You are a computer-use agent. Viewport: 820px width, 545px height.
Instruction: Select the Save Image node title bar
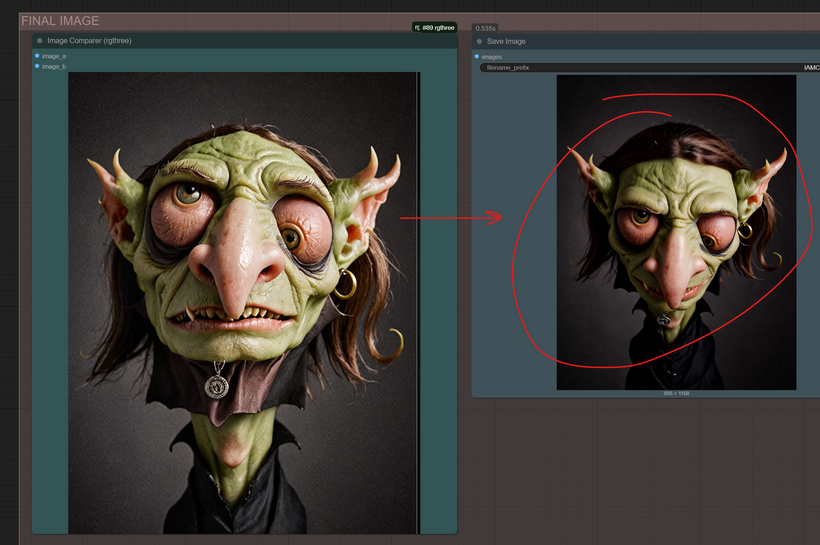600,41
